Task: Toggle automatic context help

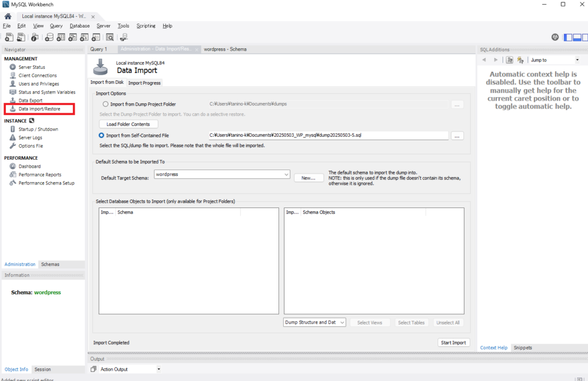Action: [x=520, y=60]
